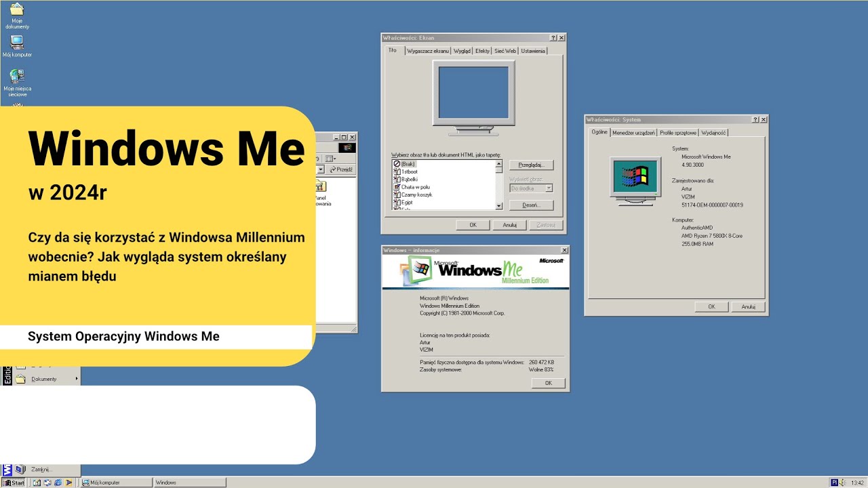Open the Wygląd tab

pos(462,51)
